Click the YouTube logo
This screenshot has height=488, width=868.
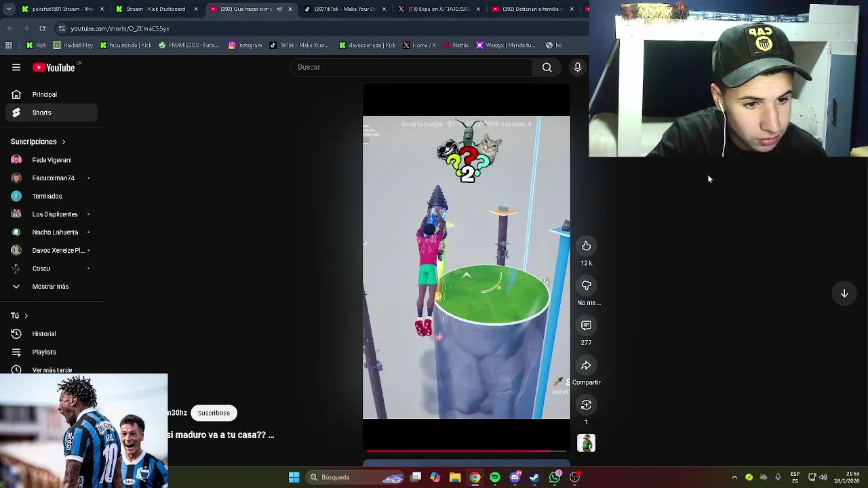point(55,67)
